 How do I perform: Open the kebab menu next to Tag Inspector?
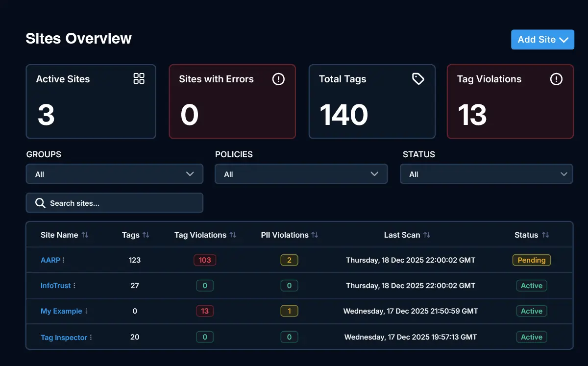coord(91,338)
